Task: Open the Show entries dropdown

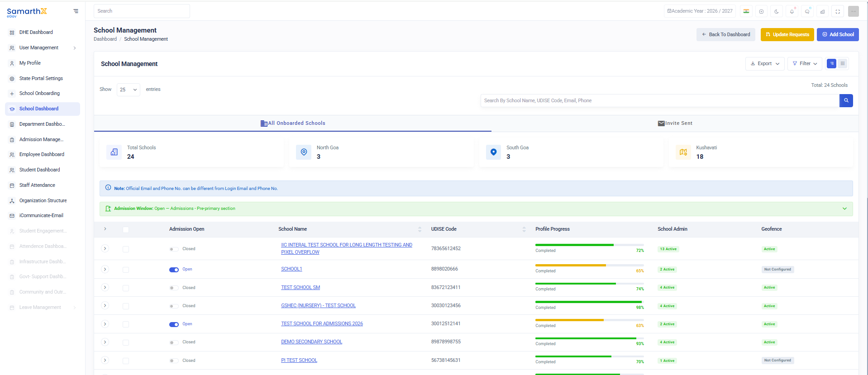Action: coord(129,90)
